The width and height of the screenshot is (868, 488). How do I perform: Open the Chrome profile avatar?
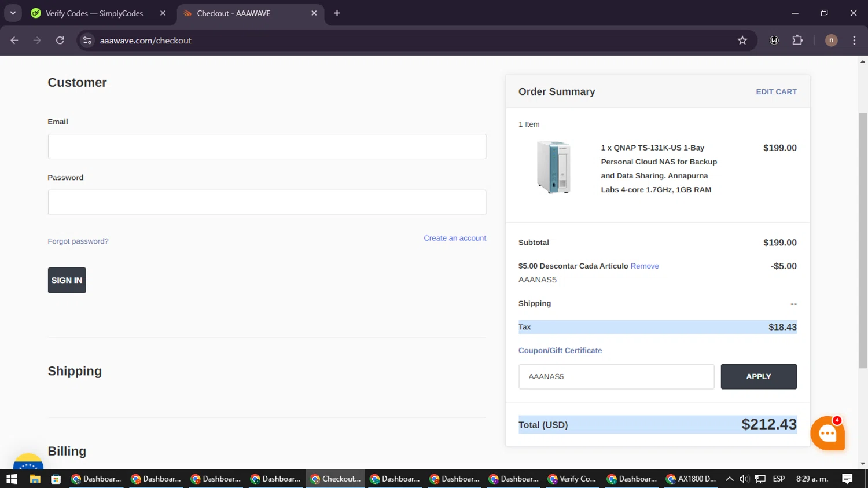tap(831, 41)
